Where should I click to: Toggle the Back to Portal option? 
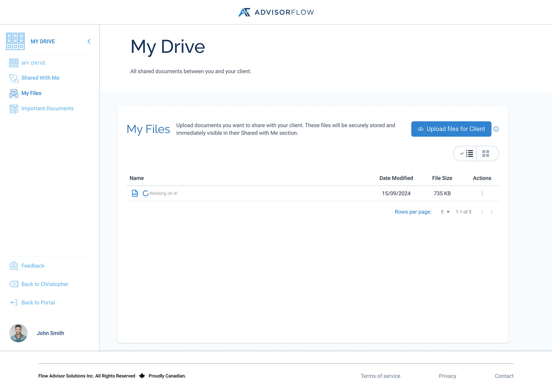38,302
